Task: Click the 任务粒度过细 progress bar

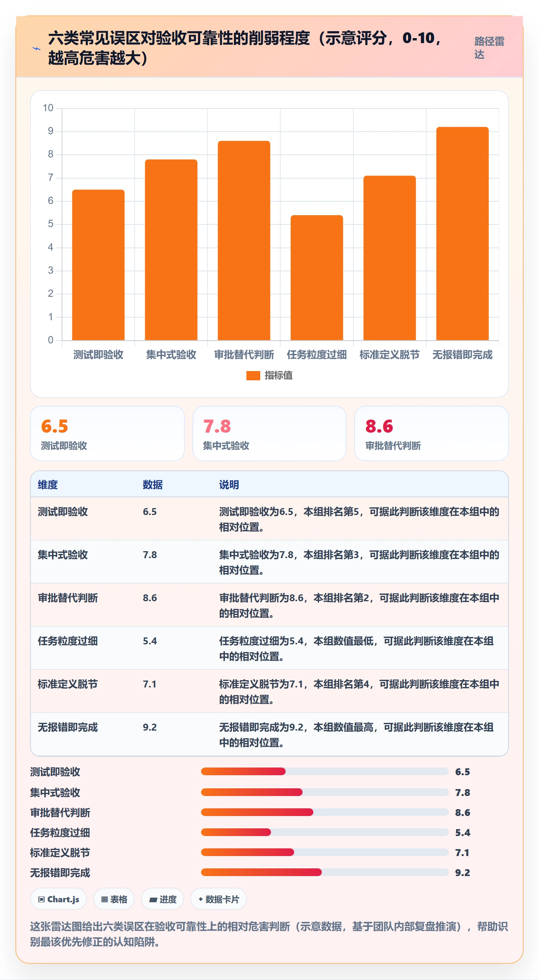Action: (325, 832)
